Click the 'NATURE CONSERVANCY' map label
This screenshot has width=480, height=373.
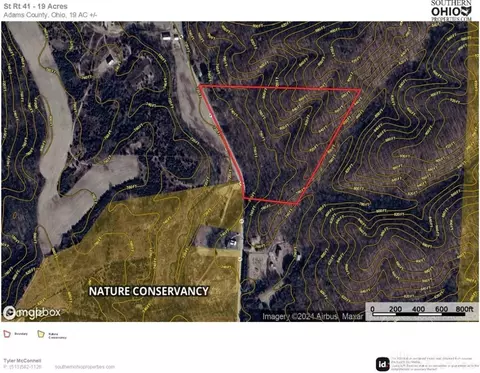[x=149, y=291]
